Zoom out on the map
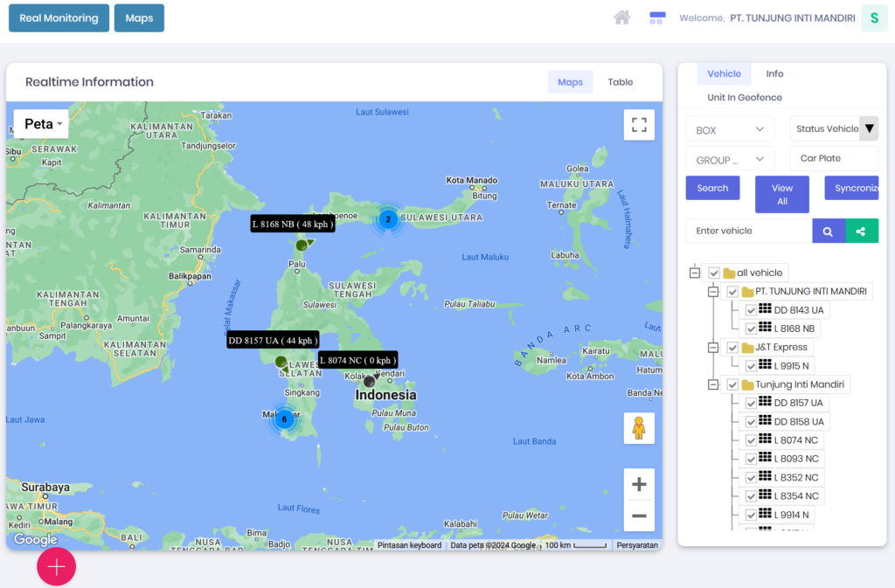The image size is (895, 588). pyautogui.click(x=639, y=516)
